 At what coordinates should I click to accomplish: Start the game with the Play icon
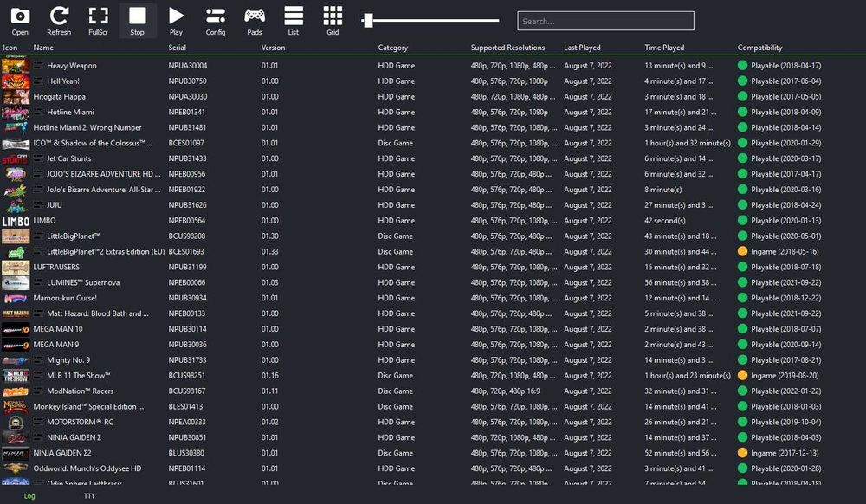click(x=176, y=21)
